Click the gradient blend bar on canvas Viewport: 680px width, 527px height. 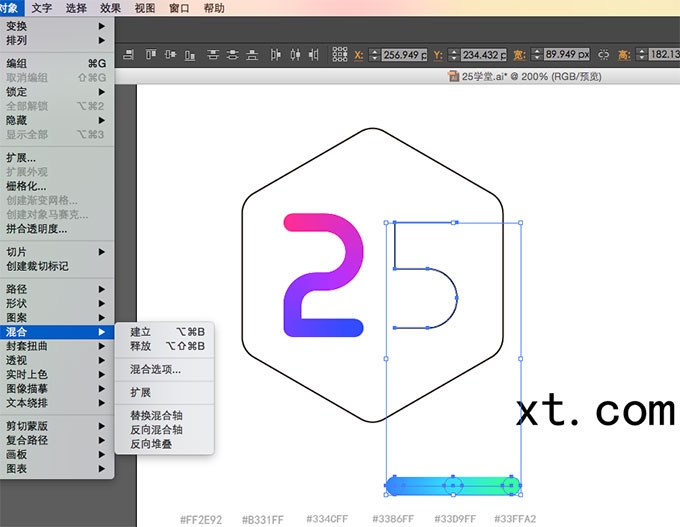click(x=453, y=485)
